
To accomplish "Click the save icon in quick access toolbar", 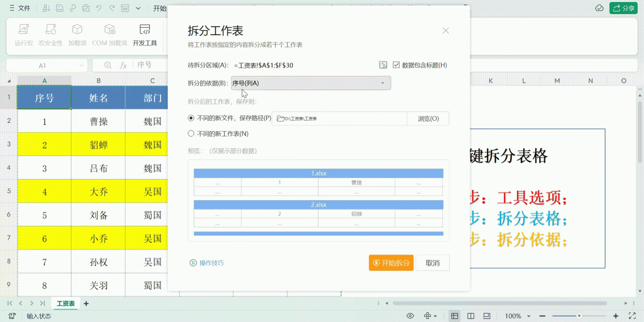I will pyautogui.click(x=60, y=8).
